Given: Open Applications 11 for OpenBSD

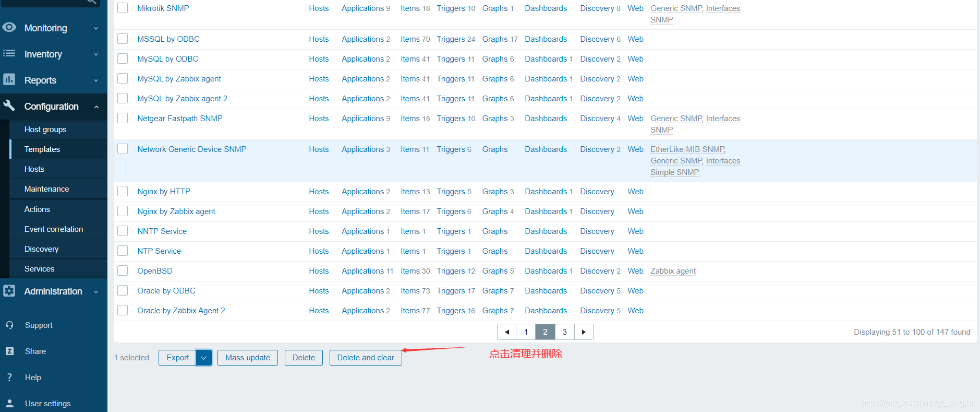Looking at the screenshot, I should tap(367, 270).
